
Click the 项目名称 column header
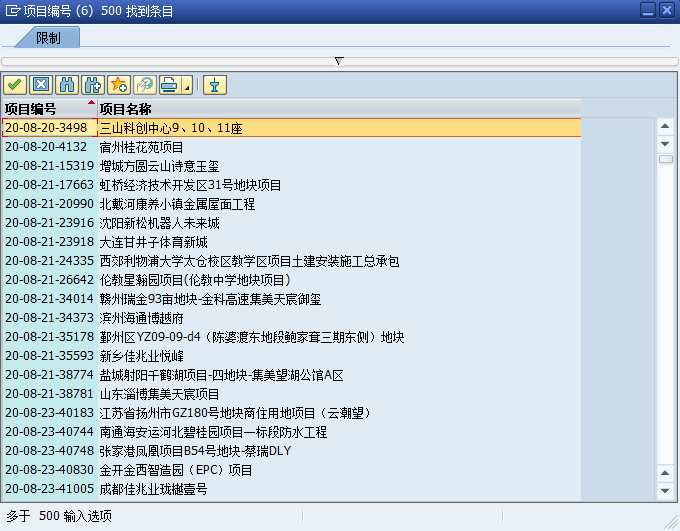(x=125, y=109)
